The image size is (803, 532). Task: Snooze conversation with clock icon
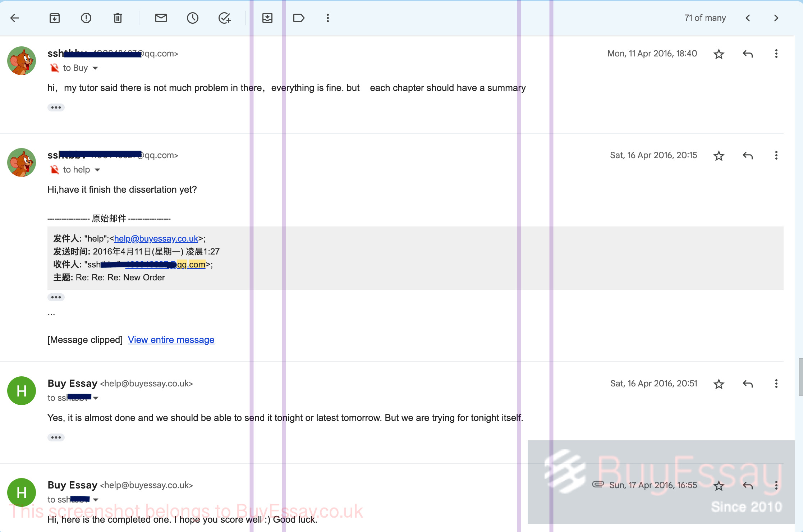pyautogui.click(x=193, y=18)
